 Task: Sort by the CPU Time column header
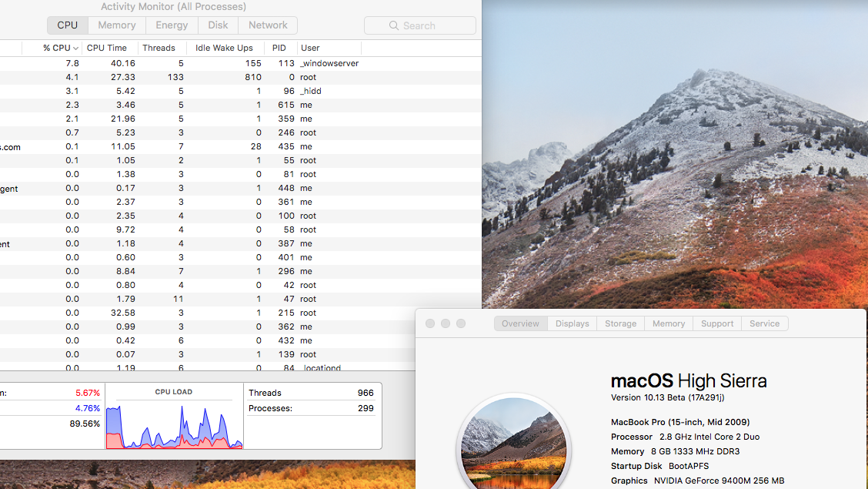click(x=110, y=49)
